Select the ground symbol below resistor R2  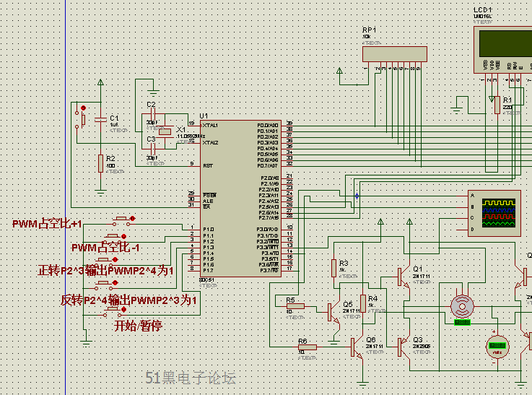coord(100,194)
